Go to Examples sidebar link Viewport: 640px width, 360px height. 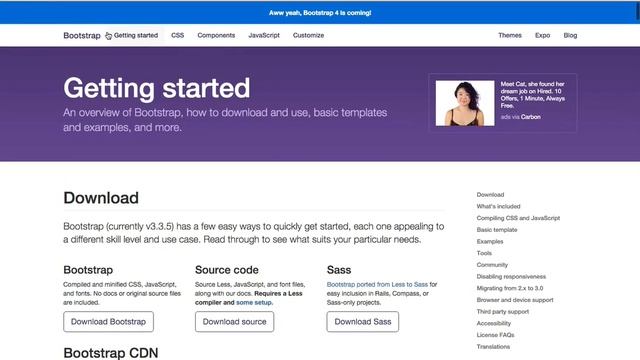tap(490, 242)
